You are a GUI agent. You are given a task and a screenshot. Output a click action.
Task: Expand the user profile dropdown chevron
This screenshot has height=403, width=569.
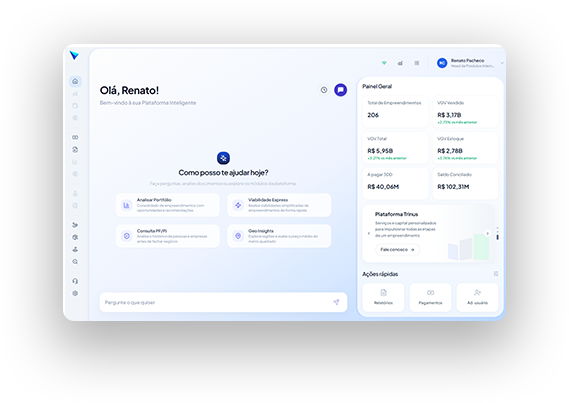tap(502, 63)
